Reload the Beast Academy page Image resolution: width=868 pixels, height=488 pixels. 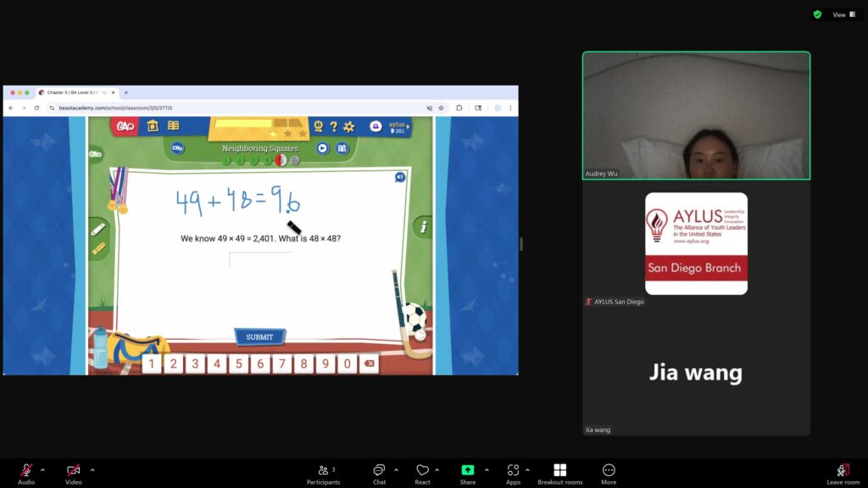click(36, 108)
